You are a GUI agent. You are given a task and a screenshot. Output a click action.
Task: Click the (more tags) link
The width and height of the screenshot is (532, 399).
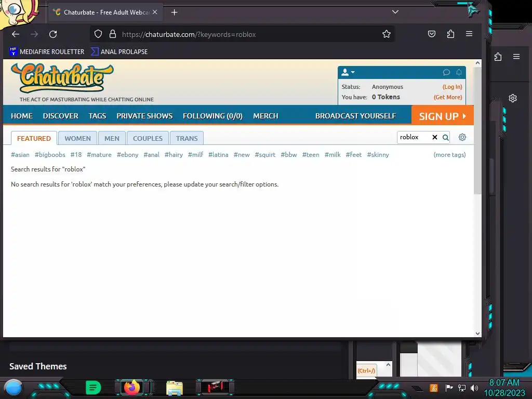coord(449,155)
